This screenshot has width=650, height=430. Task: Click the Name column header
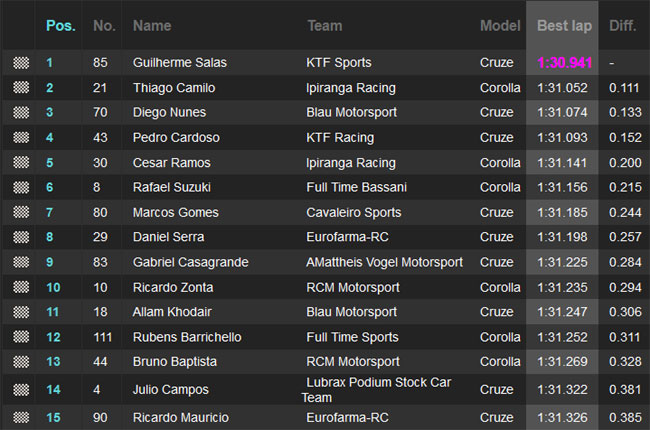[152, 26]
